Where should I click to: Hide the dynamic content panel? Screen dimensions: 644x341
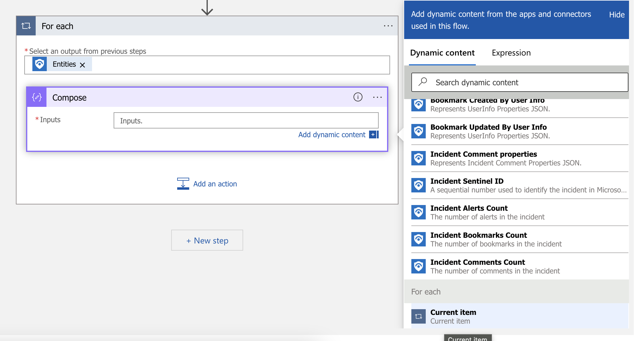click(617, 15)
